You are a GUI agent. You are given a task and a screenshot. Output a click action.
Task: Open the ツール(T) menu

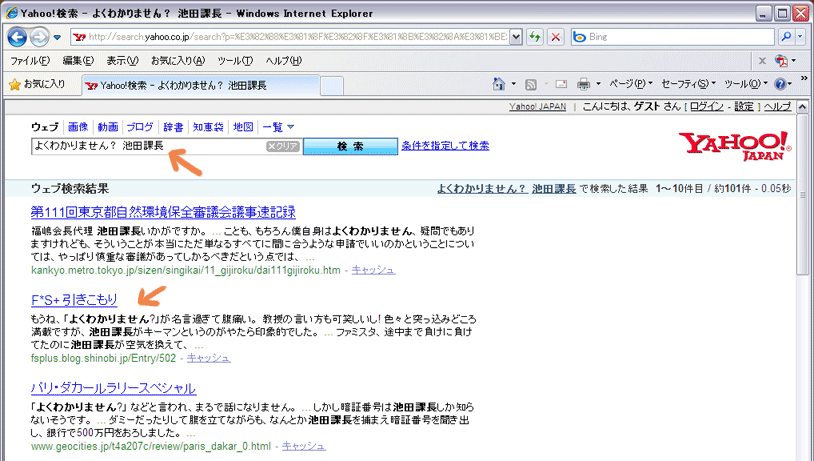pos(235,61)
